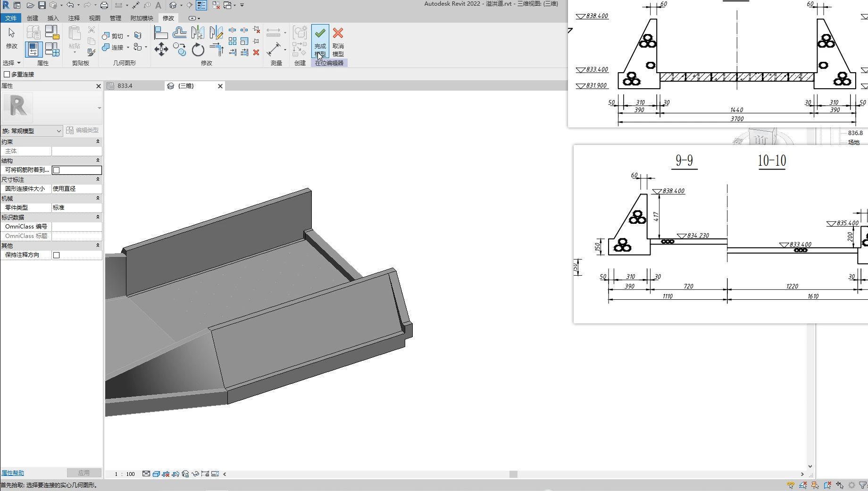Select the Align tool

[x=161, y=33]
